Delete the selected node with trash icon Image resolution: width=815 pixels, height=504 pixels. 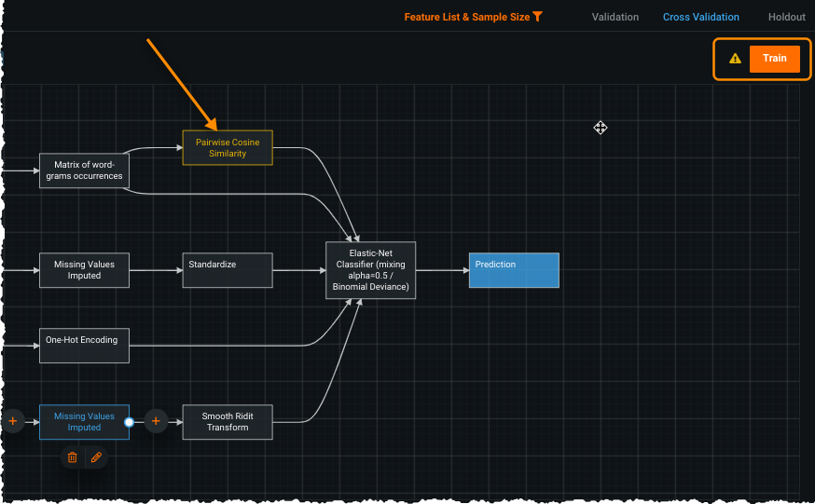(x=72, y=457)
